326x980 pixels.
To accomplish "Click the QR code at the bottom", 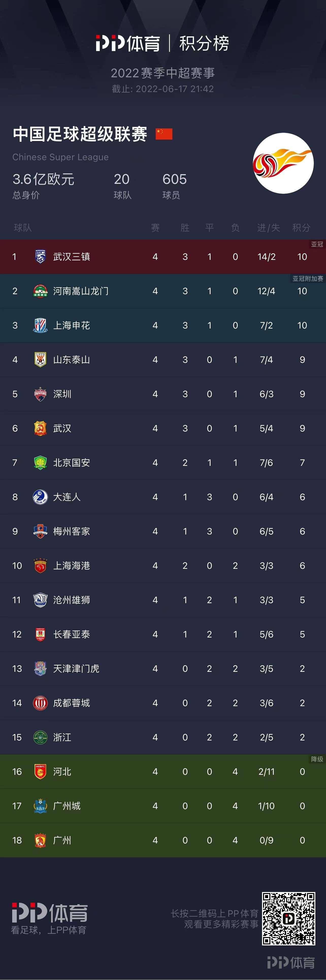I will [x=288, y=918].
